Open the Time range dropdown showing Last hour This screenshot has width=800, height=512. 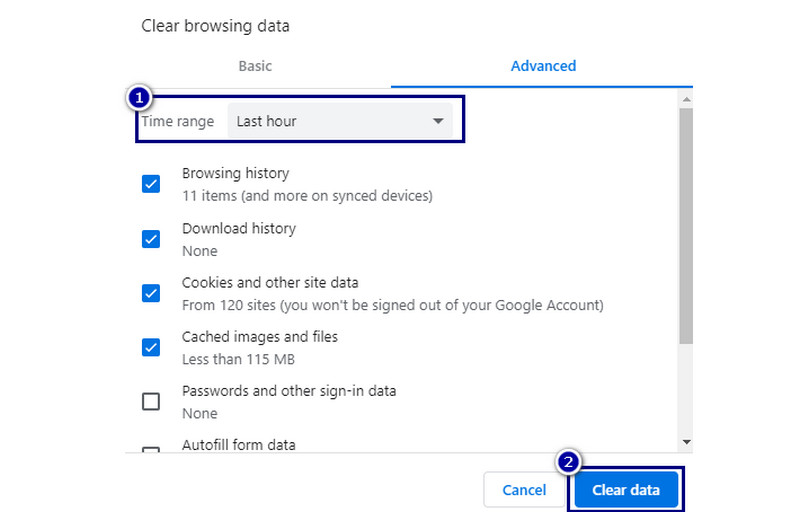pos(340,121)
